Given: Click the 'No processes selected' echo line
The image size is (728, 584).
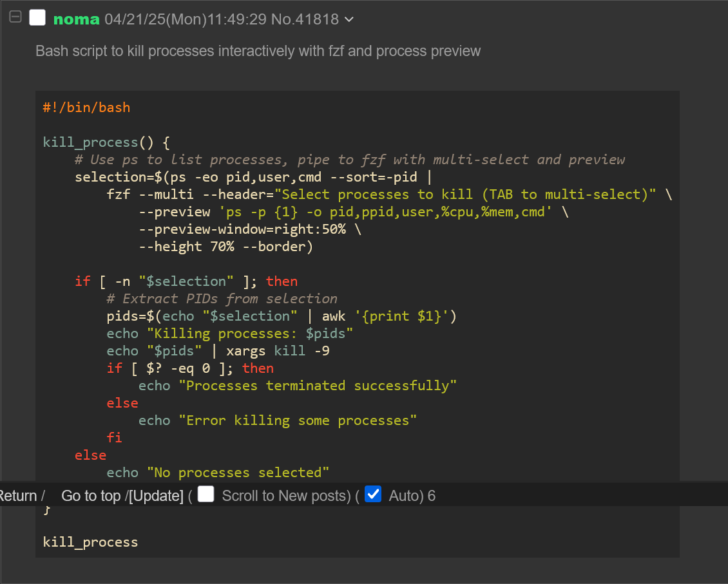Looking at the screenshot, I should [218, 473].
